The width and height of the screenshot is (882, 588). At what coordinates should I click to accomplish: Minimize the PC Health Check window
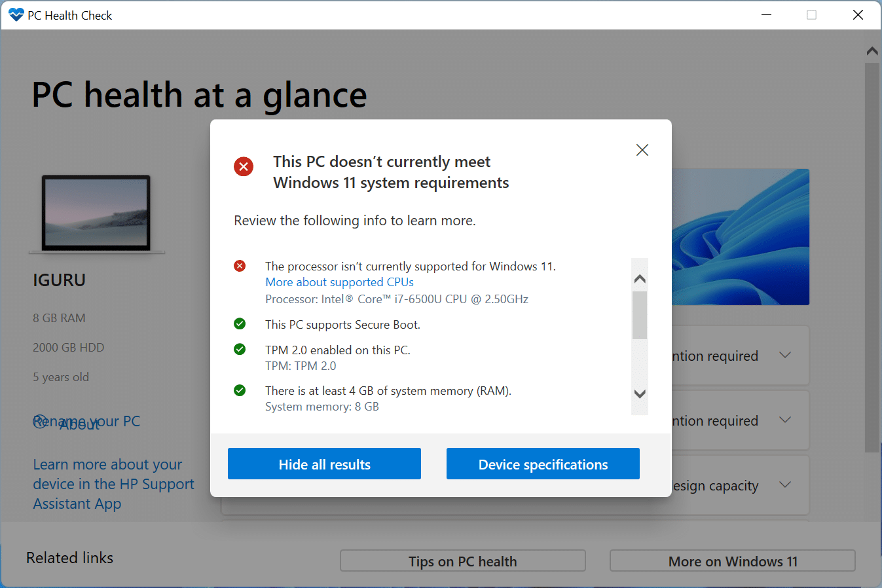[767, 15]
